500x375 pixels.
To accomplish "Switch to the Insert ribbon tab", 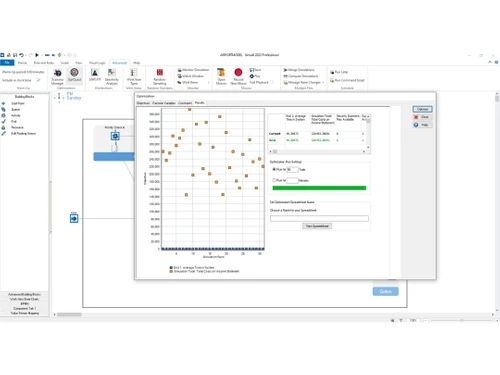I will coord(64,63).
